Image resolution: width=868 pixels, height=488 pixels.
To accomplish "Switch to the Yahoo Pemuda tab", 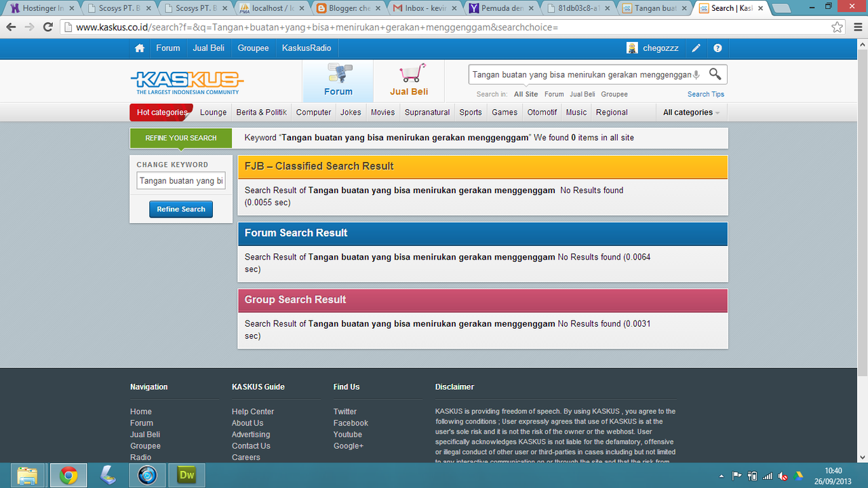I will tap(501, 8).
